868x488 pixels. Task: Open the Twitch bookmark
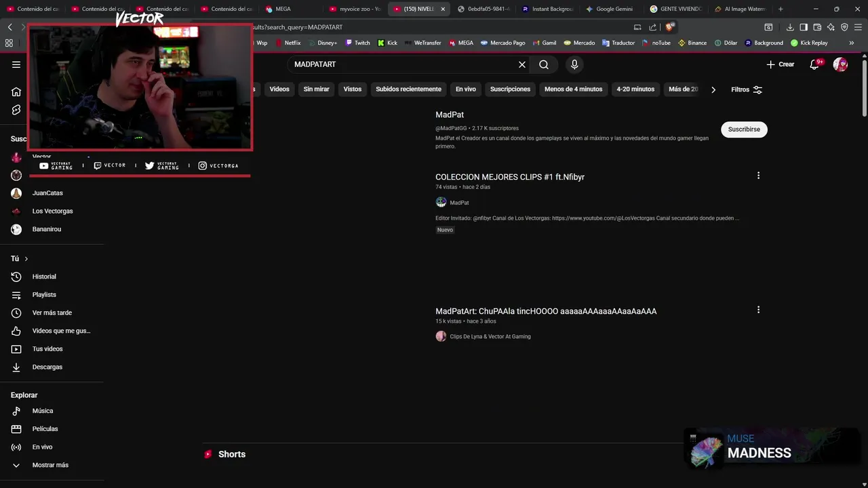358,43
